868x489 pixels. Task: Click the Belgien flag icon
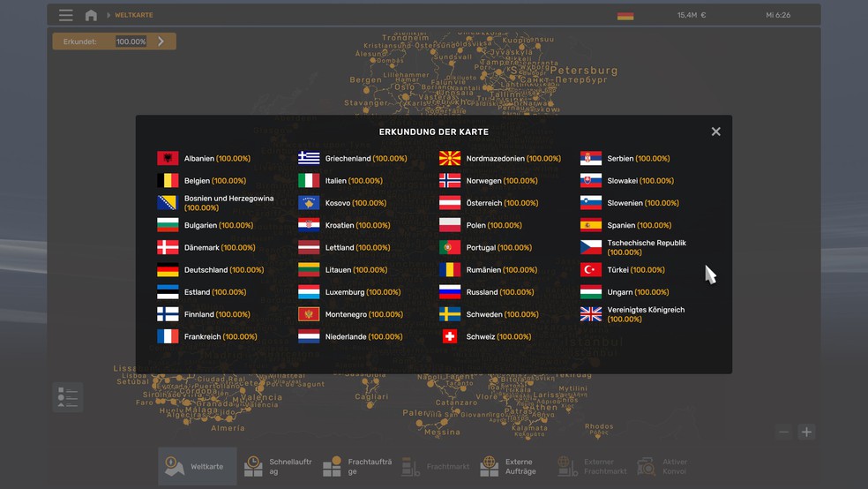(x=168, y=181)
